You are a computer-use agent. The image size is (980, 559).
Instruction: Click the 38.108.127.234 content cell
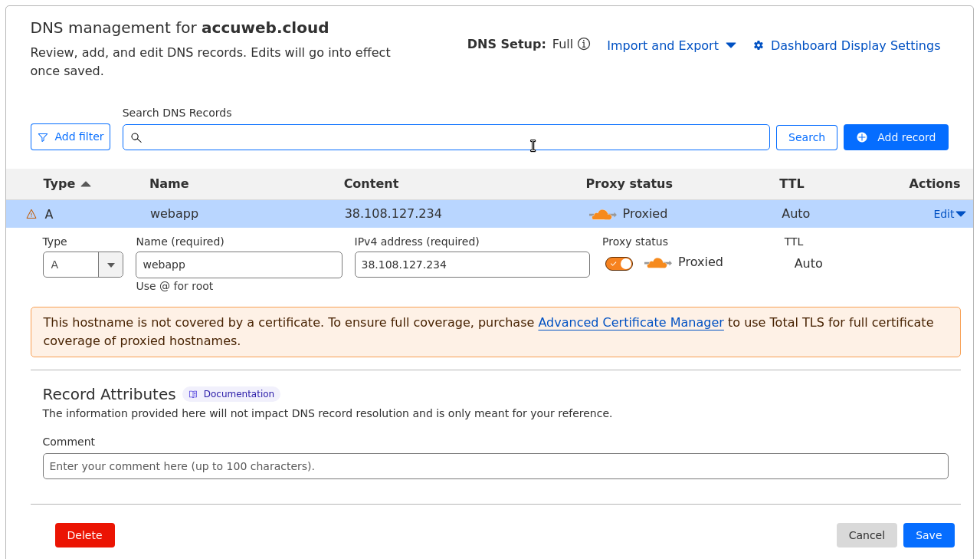[393, 214]
